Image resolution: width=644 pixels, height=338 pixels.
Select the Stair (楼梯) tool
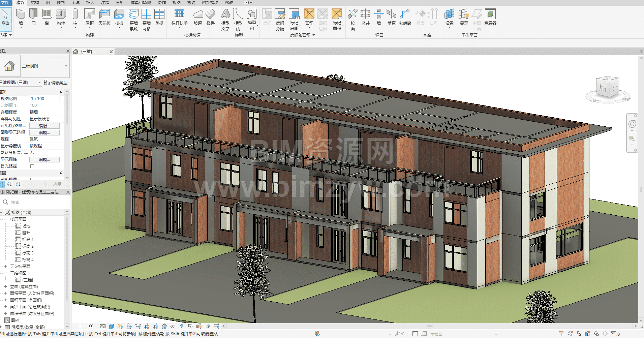pos(211,17)
